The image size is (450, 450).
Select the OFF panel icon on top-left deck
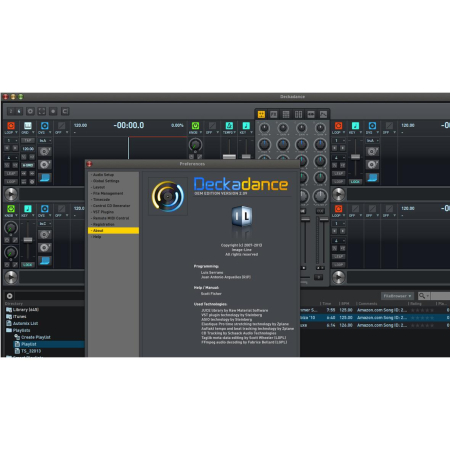(x=61, y=126)
